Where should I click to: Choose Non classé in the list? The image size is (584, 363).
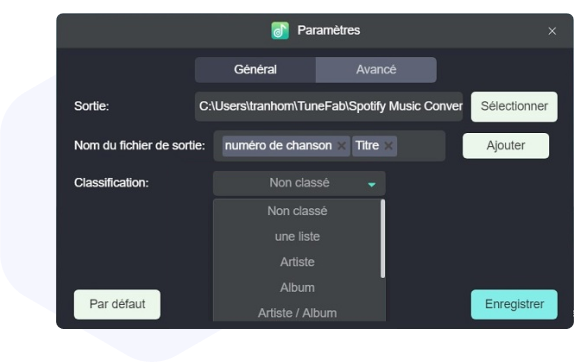tap(297, 211)
